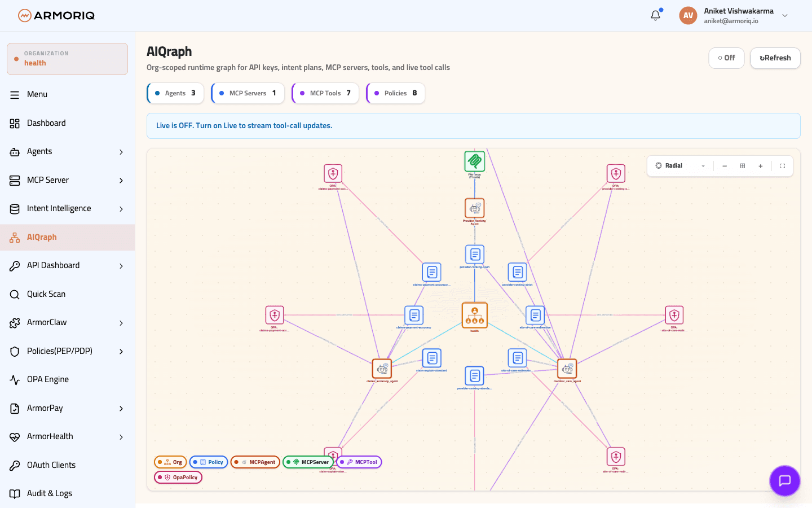Select the provider-ranking-open policy node
This screenshot has width=812, height=508.
[475, 254]
